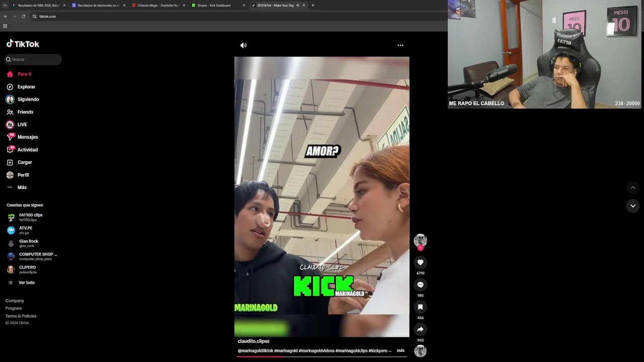
Task: Open the Cargar upload page
Action: point(19,162)
